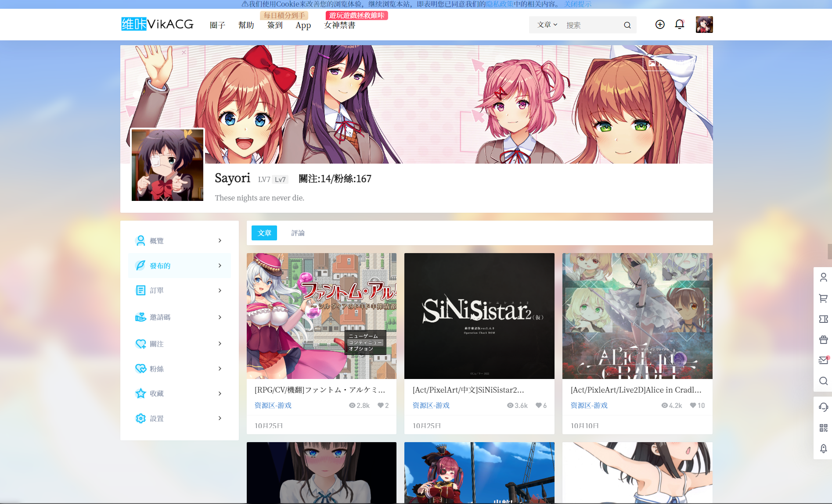832x504 pixels.
Task: Expand the 發布的 row chevron
Action: point(220,265)
